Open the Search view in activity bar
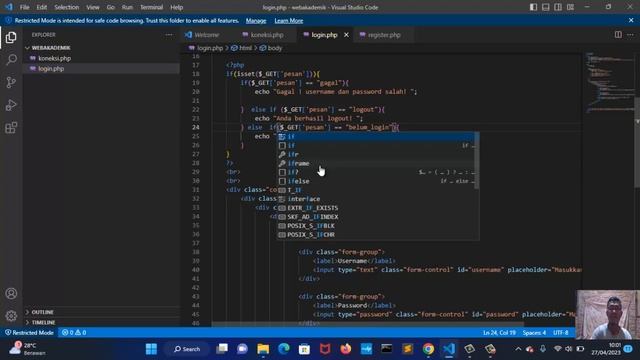The height and width of the screenshot is (360, 640). (11, 60)
